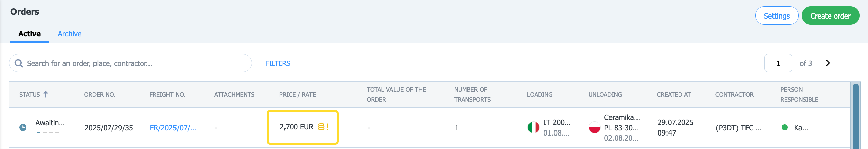Go to next page with chevron arrow
The image size is (868, 149).
(x=828, y=63)
